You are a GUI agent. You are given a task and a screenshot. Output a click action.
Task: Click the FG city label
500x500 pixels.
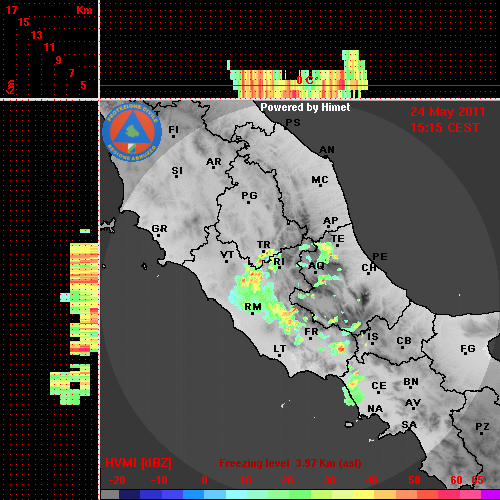pos(468,349)
